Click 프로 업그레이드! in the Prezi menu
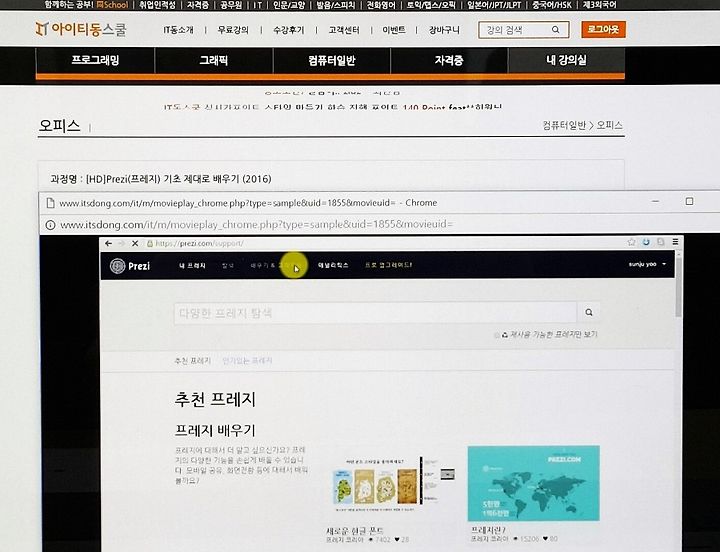The width and height of the screenshot is (720, 552). 388,265
